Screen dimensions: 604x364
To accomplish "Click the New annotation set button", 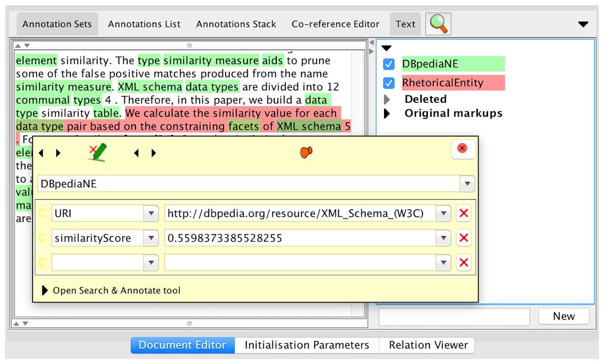I will pos(564,316).
